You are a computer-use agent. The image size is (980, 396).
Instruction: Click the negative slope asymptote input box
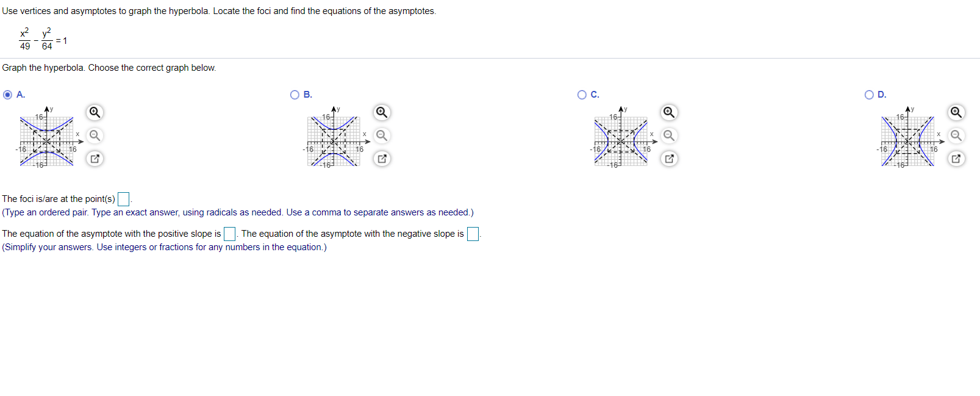(x=473, y=234)
